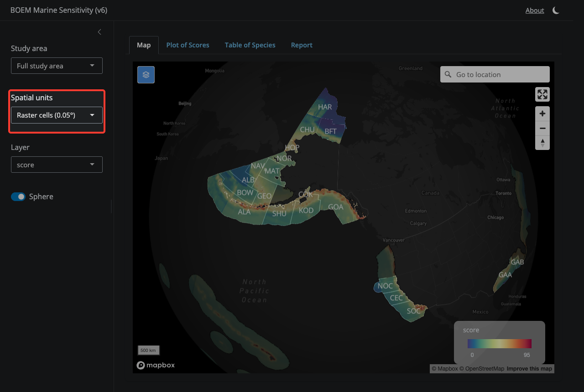Toggle the Sphere switch
Screen dimensions: 584x392
coord(18,196)
